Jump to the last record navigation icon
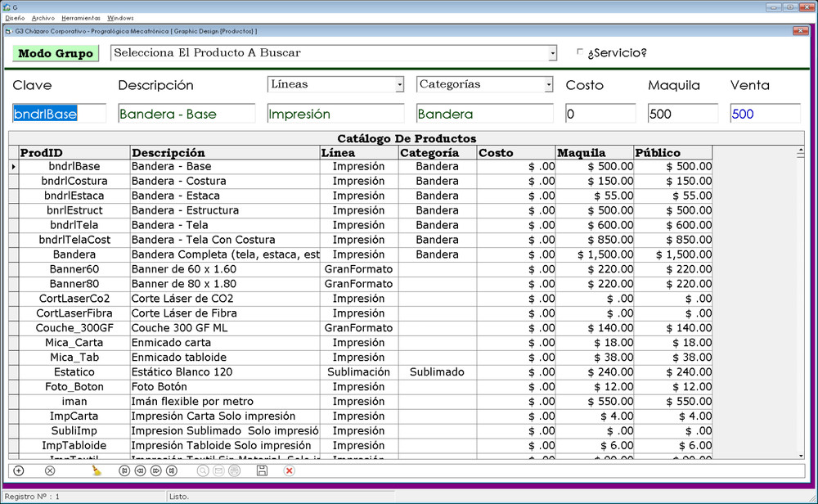818x504 pixels. pos(171,470)
